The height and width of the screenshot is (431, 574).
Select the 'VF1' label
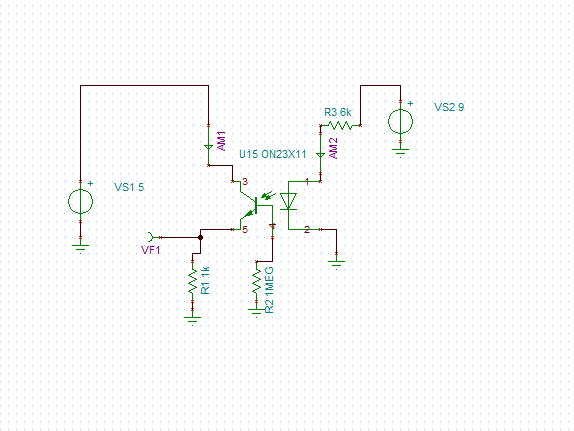(151, 250)
